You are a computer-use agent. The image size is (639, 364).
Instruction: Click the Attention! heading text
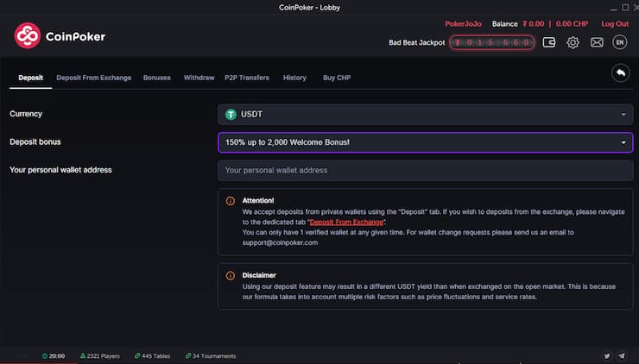(258, 200)
